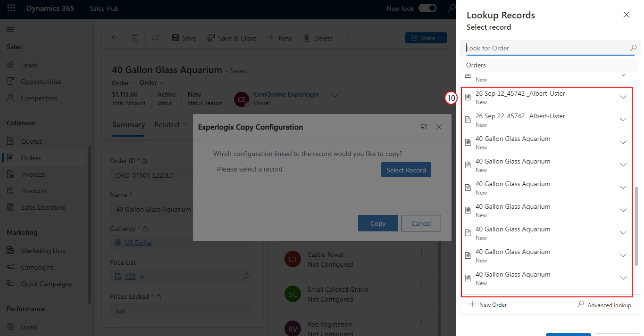Remove the 123 price list value
The height and width of the screenshot is (336, 644).
click(x=142, y=277)
